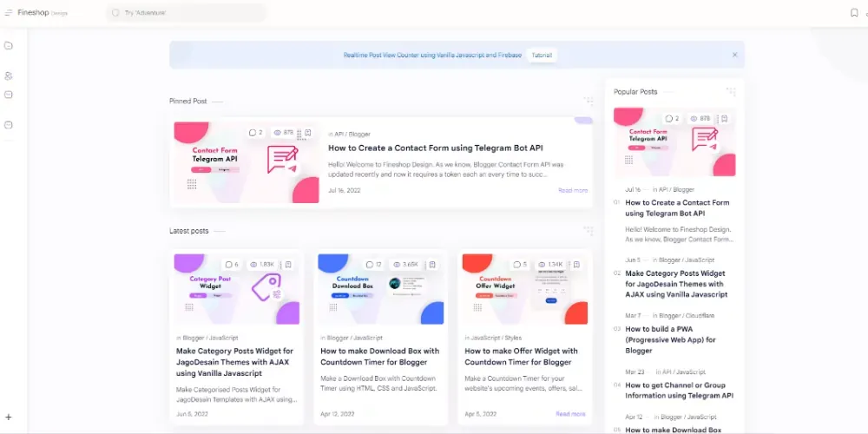The height and width of the screenshot is (434, 868).
Task: Click the lowest sidebar face icon
Action: [9, 125]
